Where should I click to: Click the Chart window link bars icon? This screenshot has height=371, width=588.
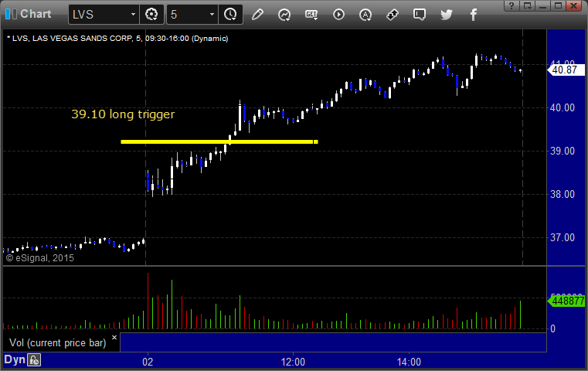pos(11,14)
